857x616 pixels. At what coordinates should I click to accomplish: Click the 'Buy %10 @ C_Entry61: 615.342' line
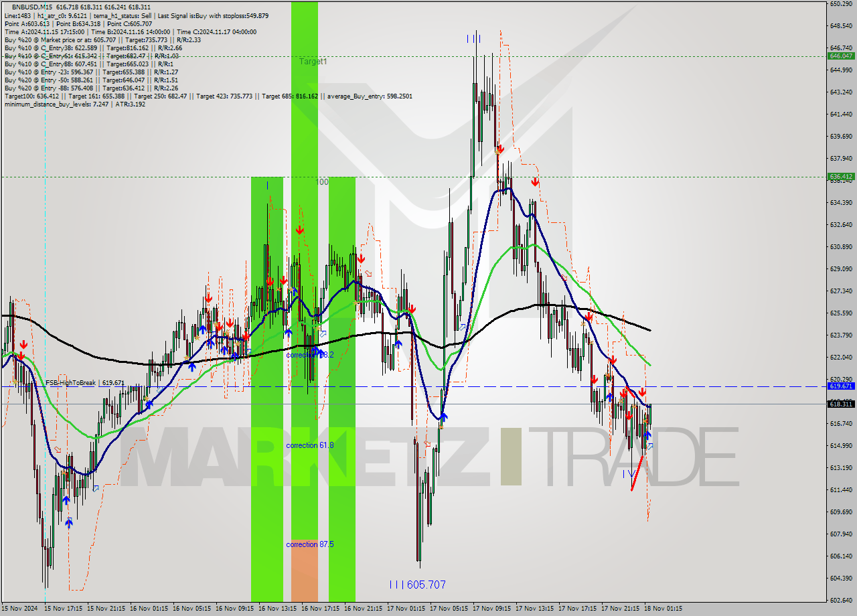[x=91, y=56]
